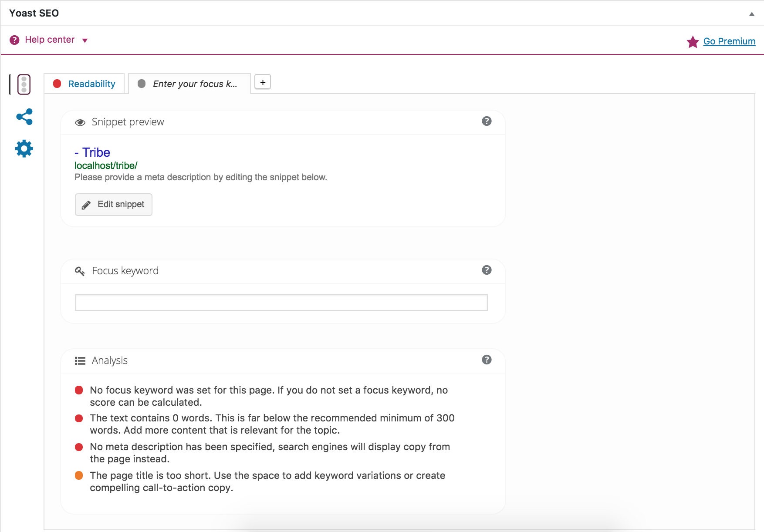Open the Go Premium link

point(729,41)
